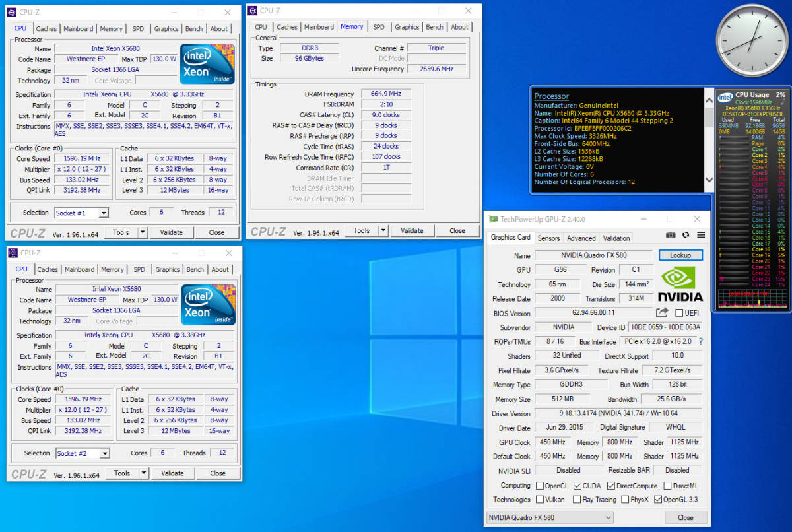Click the Close button in GPU-Z
This screenshot has width=792, height=532.
click(686, 517)
